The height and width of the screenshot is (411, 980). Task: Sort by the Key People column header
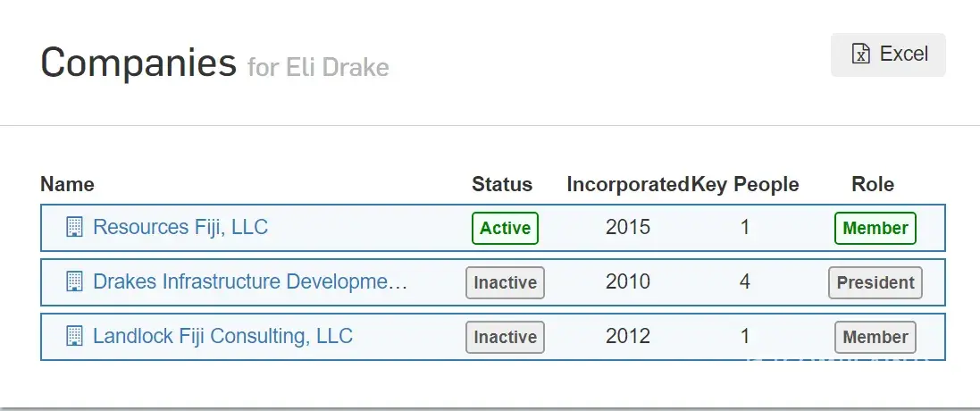click(746, 185)
